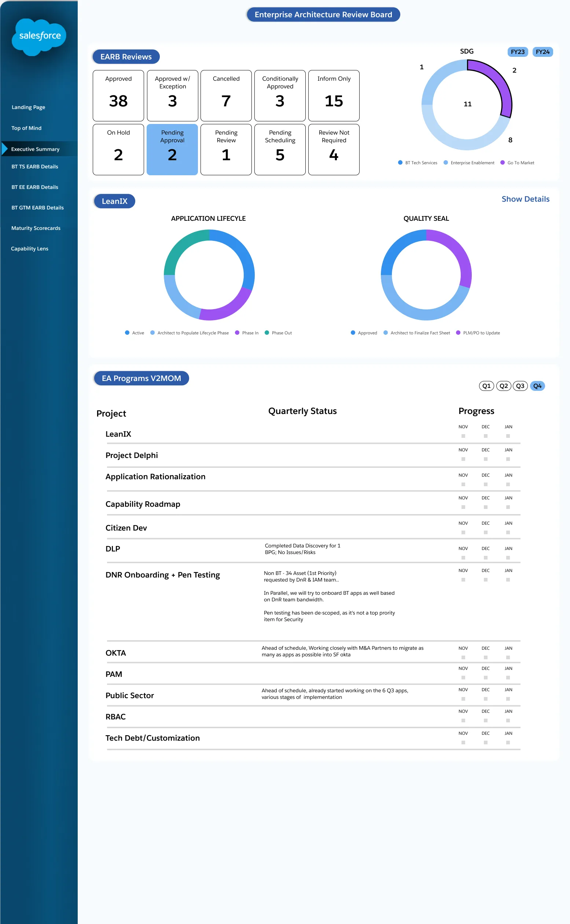The width and height of the screenshot is (570, 924).
Task: Select the Pending Review card
Action: click(226, 149)
